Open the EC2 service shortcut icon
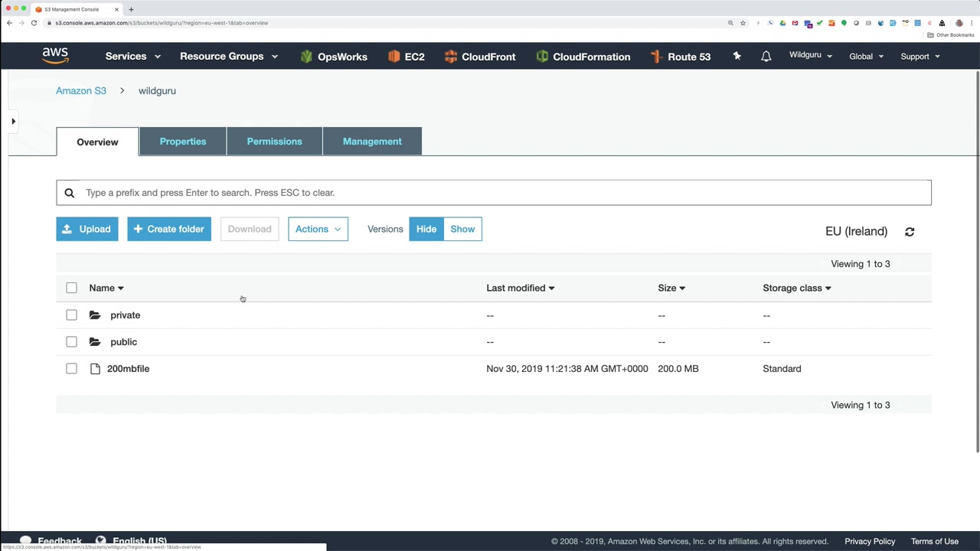 pos(394,57)
